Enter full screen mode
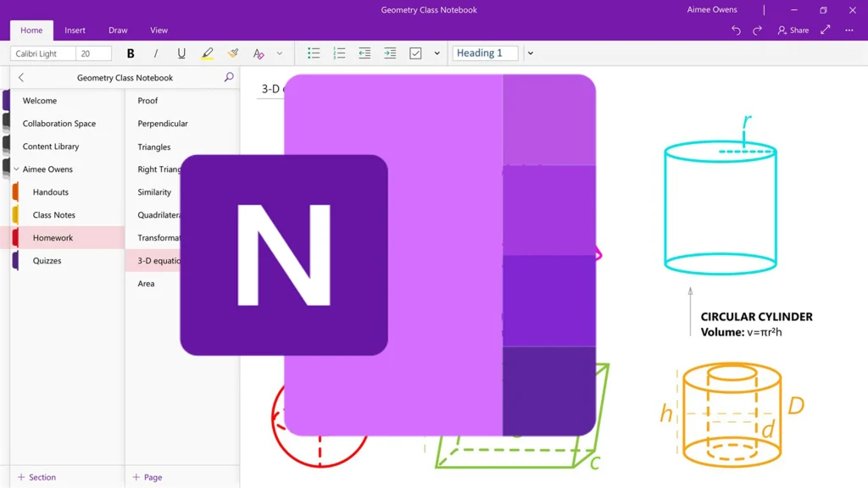The image size is (868, 488). pos(826,30)
